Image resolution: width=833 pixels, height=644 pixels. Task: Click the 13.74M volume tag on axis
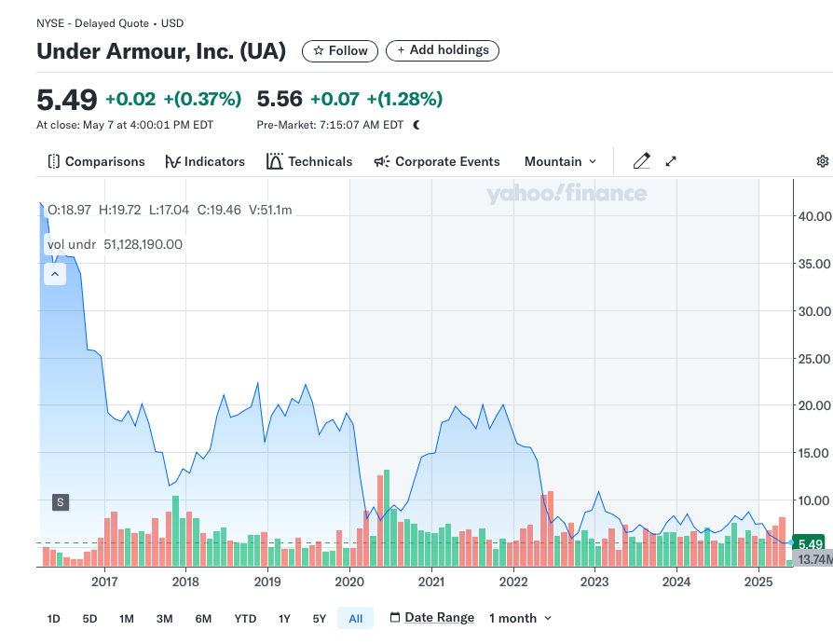click(x=813, y=559)
